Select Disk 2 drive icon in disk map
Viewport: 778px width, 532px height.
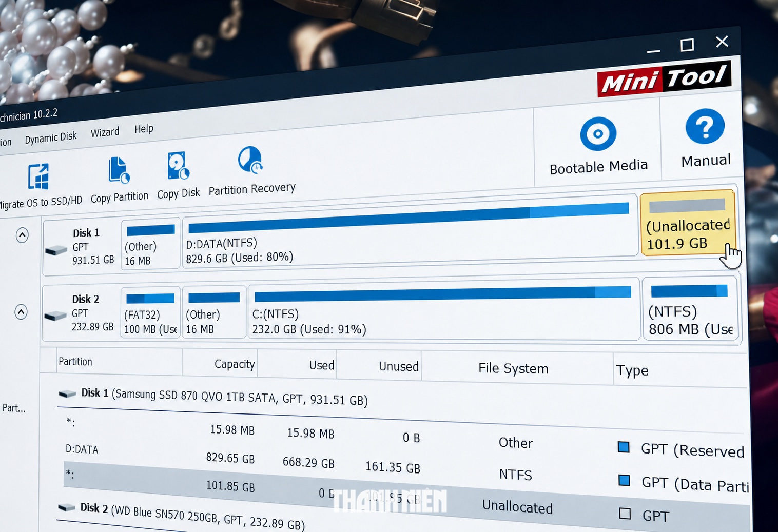tap(55, 316)
